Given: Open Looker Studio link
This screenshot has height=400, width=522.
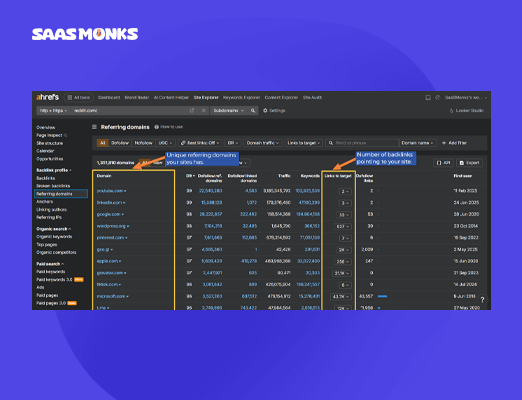Looking at the screenshot, I should 466,110.
